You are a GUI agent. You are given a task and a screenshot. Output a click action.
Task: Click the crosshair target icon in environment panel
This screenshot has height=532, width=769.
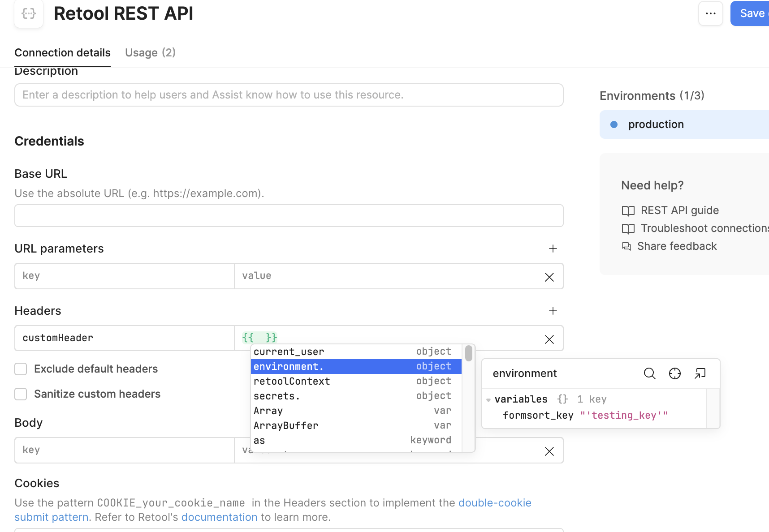[x=674, y=373]
